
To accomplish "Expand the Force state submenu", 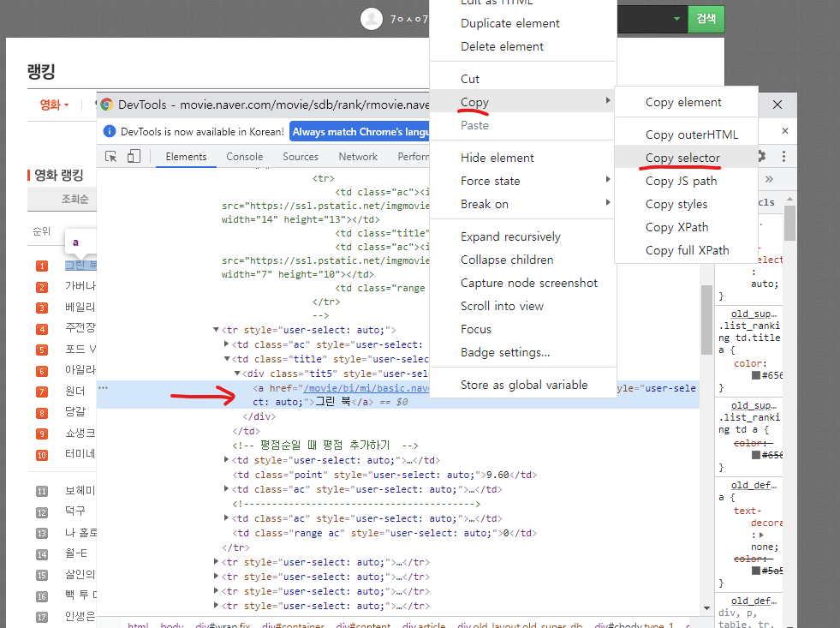I will point(523,181).
